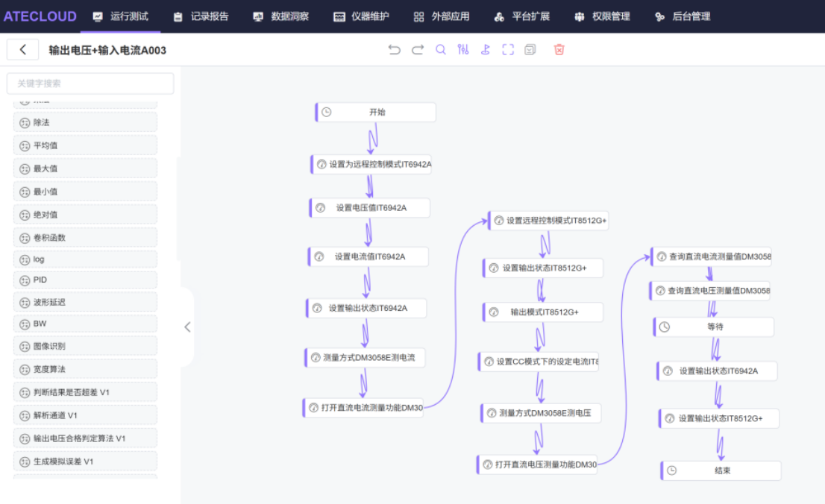Select the 设置为远程控制模式IT6942A node

click(371, 164)
